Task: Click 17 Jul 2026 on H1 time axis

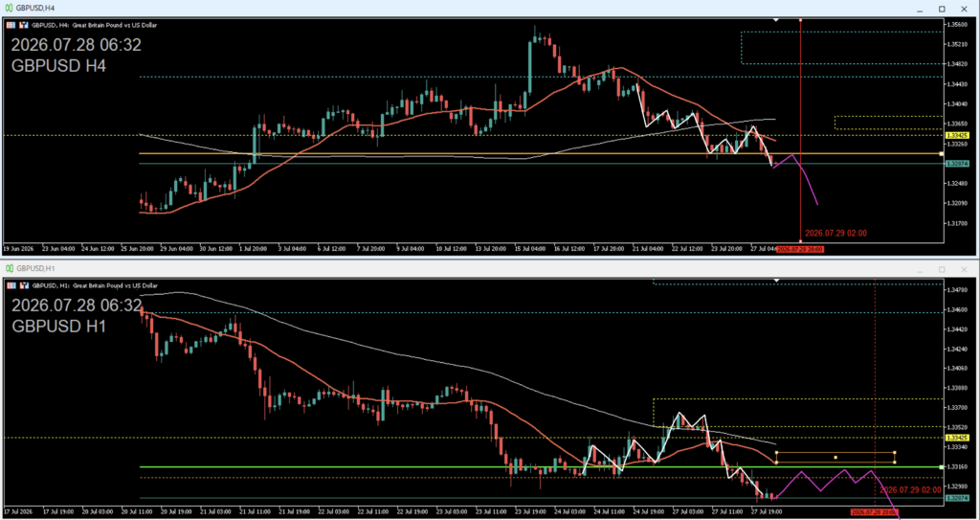Action: pyautogui.click(x=17, y=512)
